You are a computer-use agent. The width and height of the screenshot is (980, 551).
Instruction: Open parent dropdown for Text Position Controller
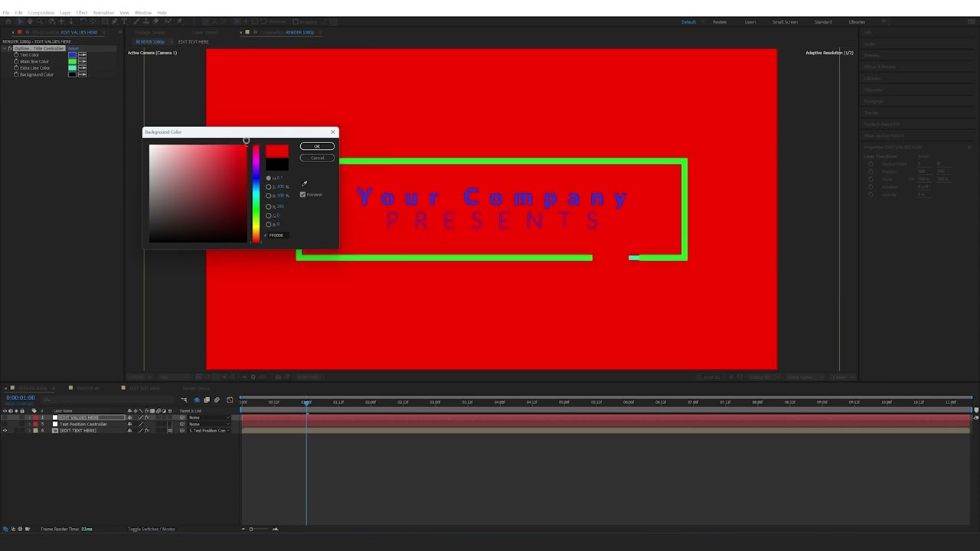(208, 424)
